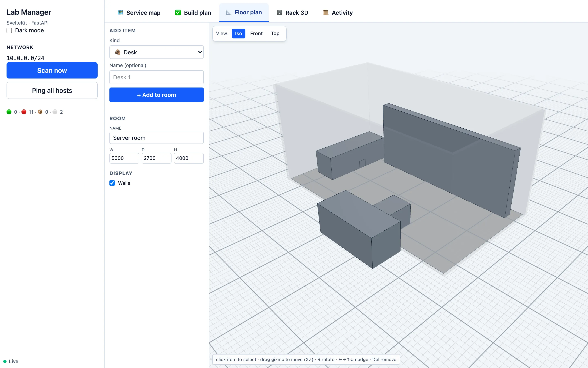Click the Kind dropdown chevron arrow
The image size is (588, 368).
click(x=200, y=52)
